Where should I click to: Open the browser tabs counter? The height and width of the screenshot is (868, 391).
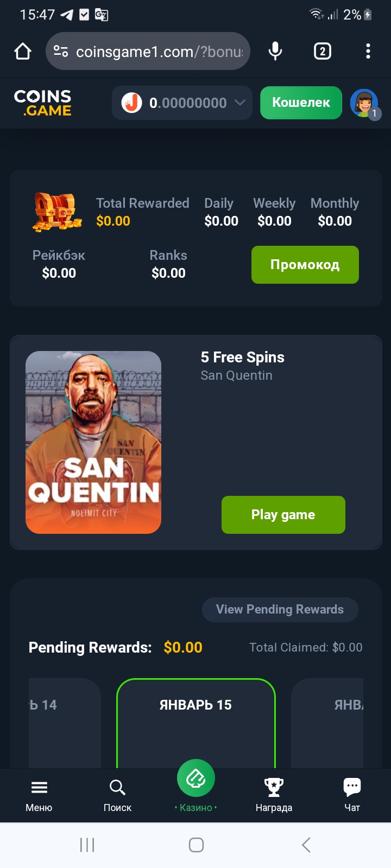click(323, 52)
